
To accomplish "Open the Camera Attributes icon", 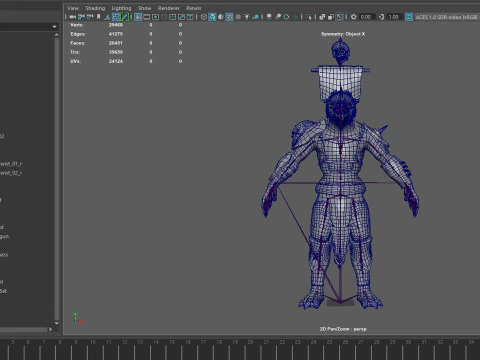I will pos(90,17).
